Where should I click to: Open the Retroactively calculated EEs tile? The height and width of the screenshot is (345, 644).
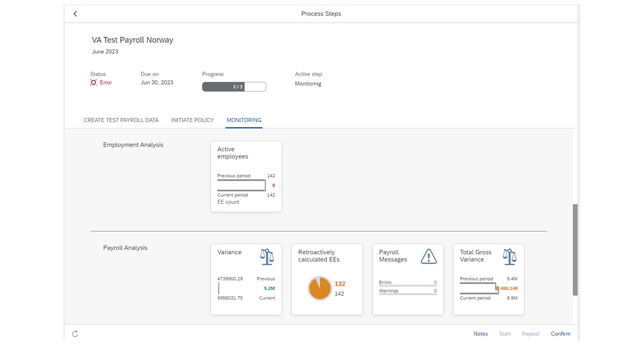coord(327,279)
